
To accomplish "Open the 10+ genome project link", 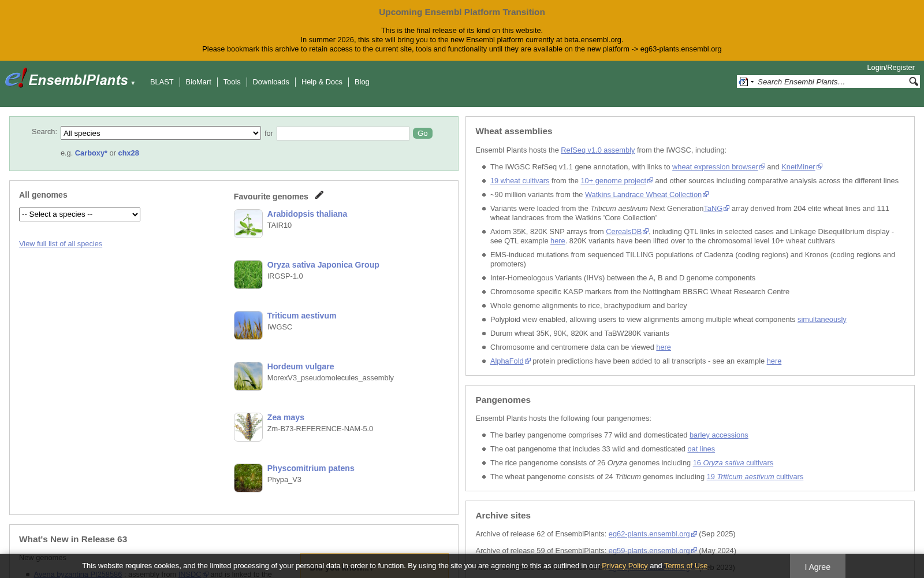I will coord(617,181).
